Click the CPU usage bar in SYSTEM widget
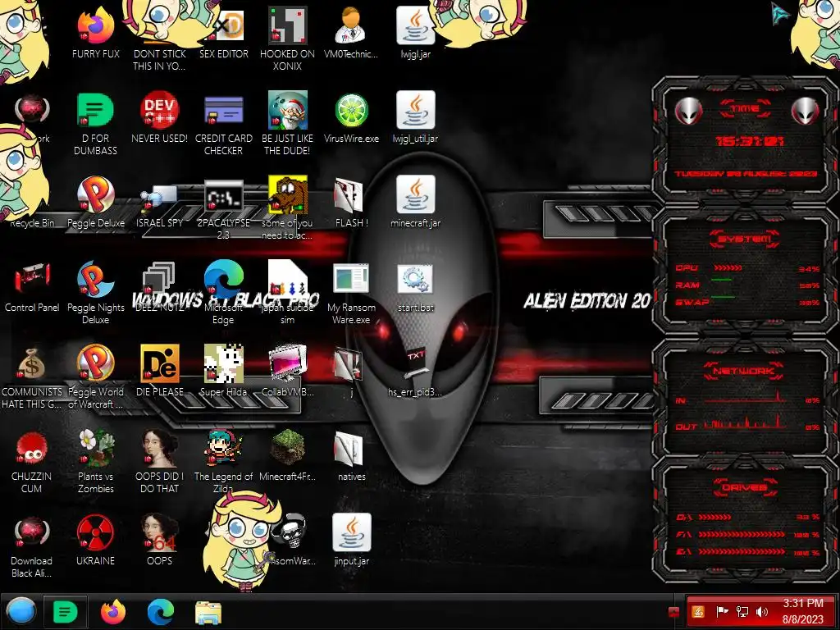This screenshot has width=840, height=630. (x=728, y=268)
